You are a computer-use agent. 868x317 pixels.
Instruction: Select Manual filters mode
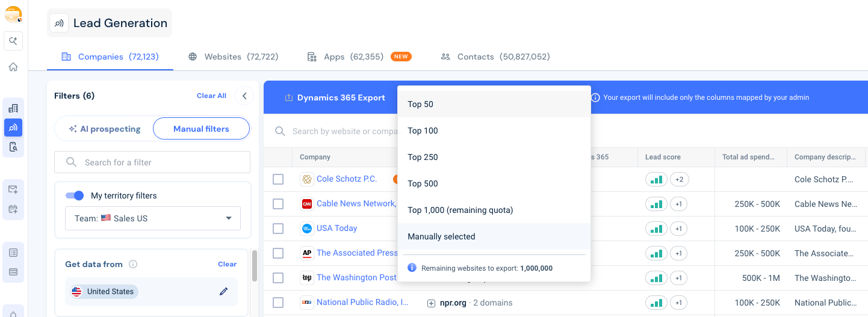[x=201, y=129]
